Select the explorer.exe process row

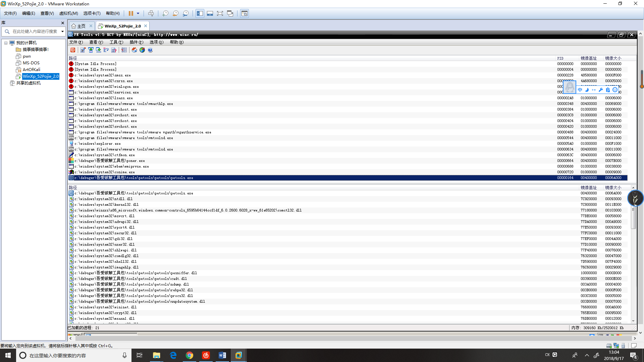(x=97, y=143)
